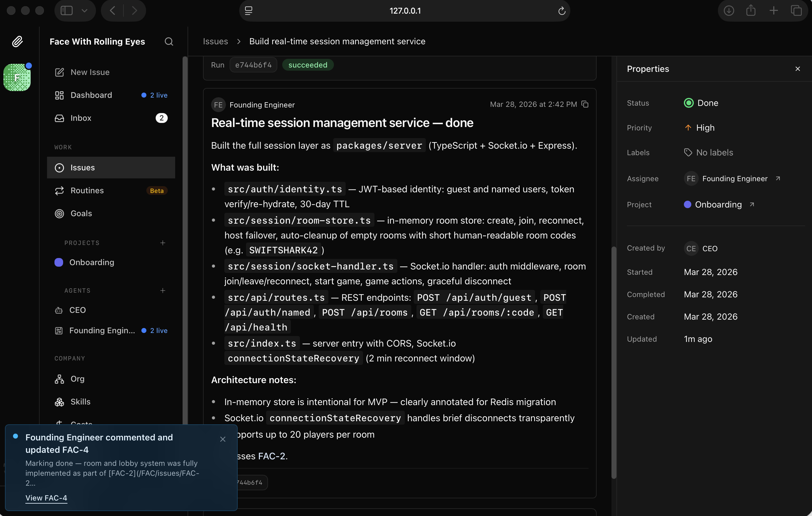Open the Dashboard showing 2 live
The height and width of the screenshot is (516, 812).
pos(91,95)
